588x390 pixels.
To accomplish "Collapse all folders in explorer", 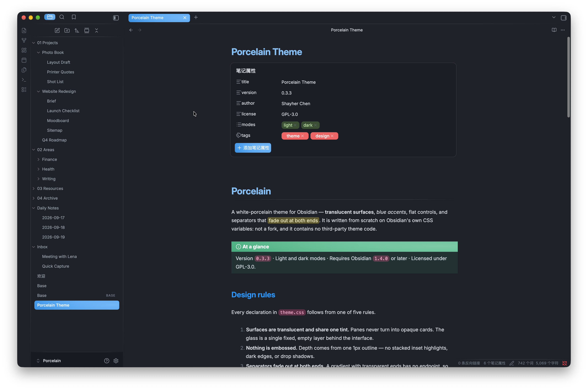I will point(96,30).
